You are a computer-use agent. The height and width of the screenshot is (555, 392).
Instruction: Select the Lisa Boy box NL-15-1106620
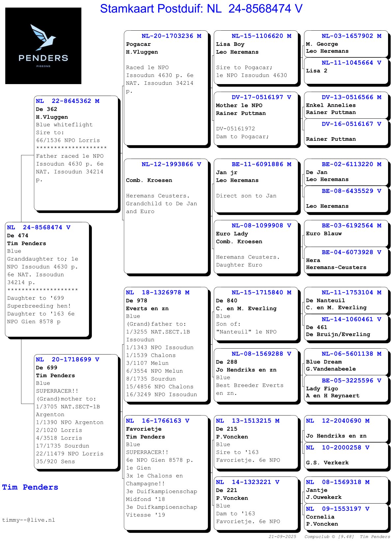(x=256, y=59)
